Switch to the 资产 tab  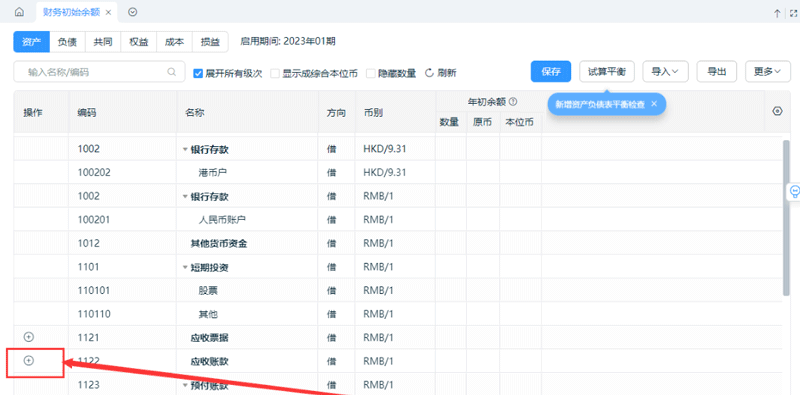(32, 42)
